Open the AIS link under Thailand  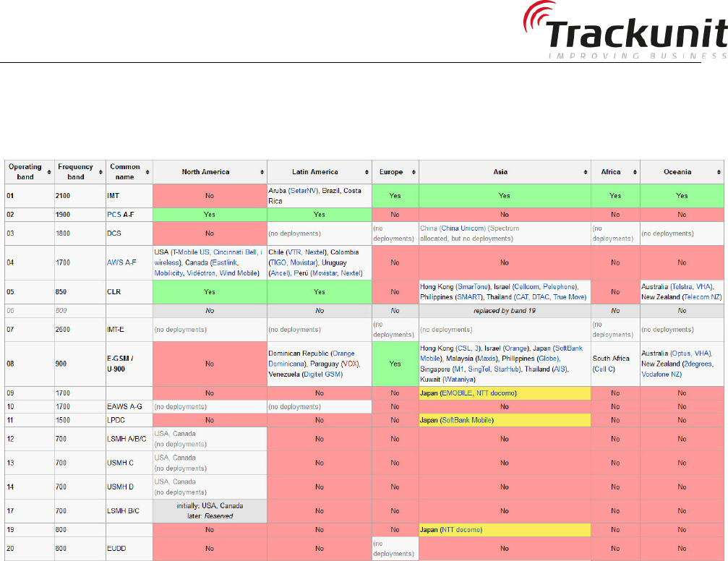click(559, 369)
